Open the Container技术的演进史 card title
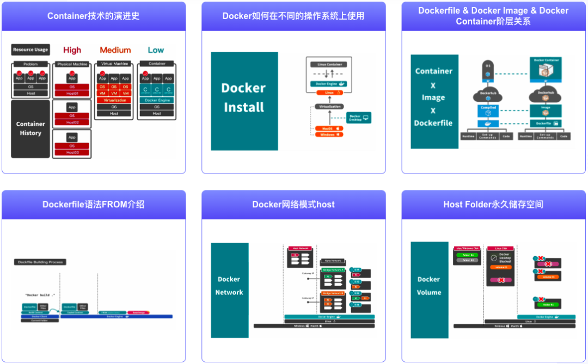The image size is (588, 364). tap(94, 16)
